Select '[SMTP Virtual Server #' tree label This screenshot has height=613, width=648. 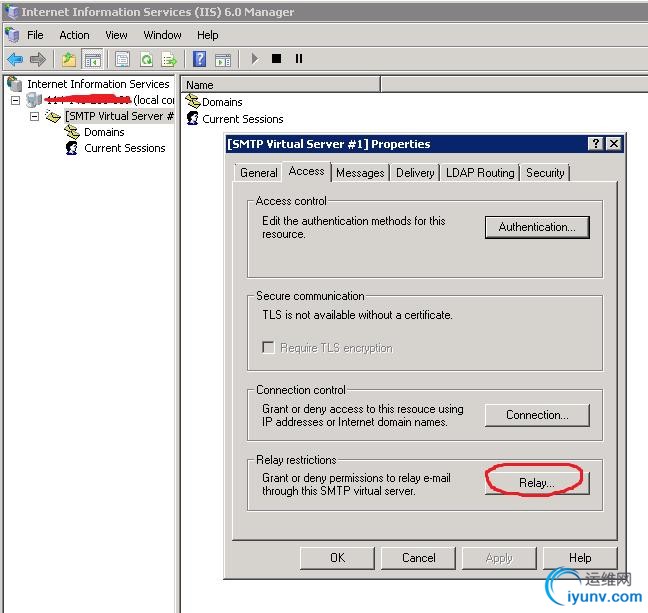point(119,116)
